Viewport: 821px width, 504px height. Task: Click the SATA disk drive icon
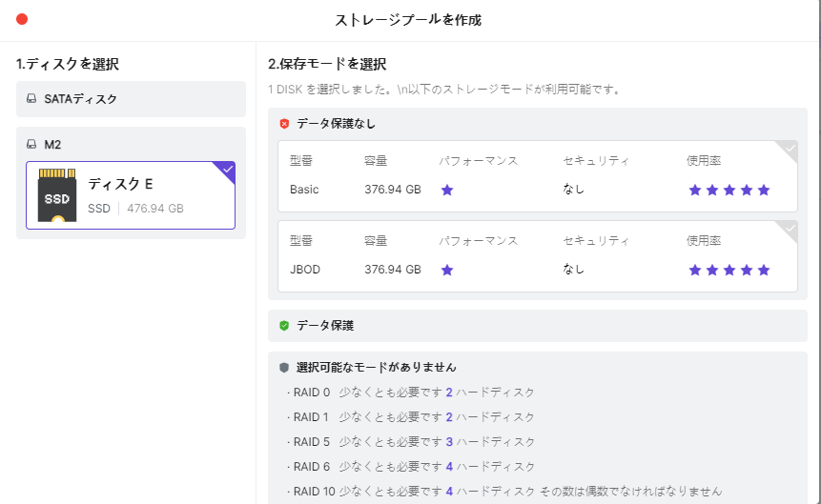(x=31, y=99)
